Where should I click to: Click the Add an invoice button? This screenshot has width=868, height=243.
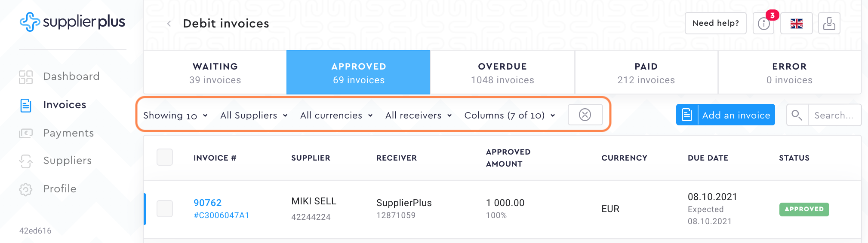(x=726, y=115)
